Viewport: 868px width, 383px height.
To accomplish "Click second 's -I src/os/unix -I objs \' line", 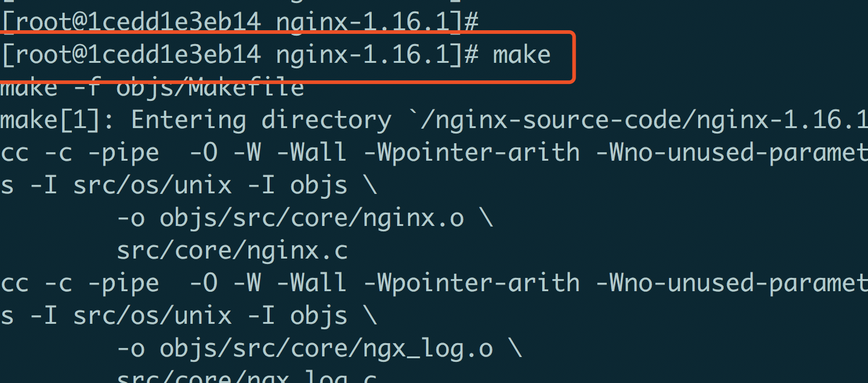I will pos(189,316).
